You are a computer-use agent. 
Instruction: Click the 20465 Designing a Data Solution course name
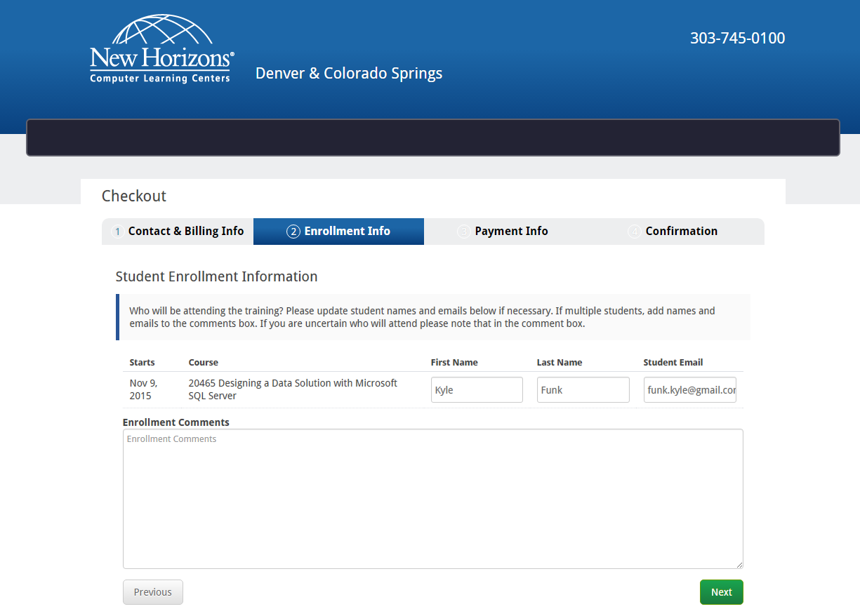[293, 389]
